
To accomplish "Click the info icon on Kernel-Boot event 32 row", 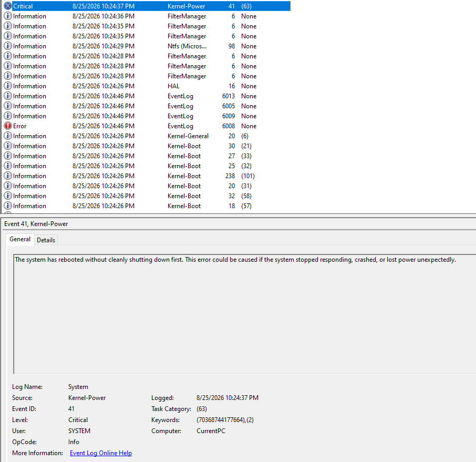I will pyautogui.click(x=7, y=196).
